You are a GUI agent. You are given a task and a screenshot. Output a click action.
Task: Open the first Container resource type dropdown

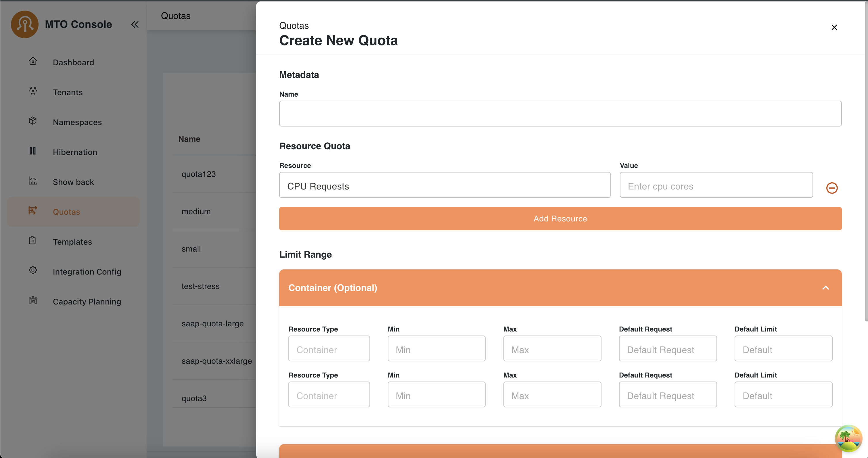coord(329,349)
